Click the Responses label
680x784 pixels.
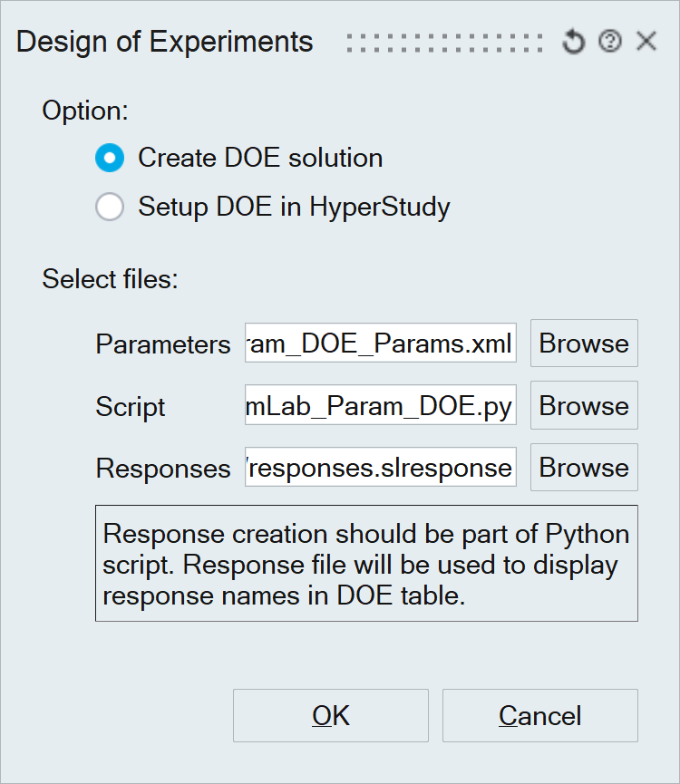(x=163, y=469)
